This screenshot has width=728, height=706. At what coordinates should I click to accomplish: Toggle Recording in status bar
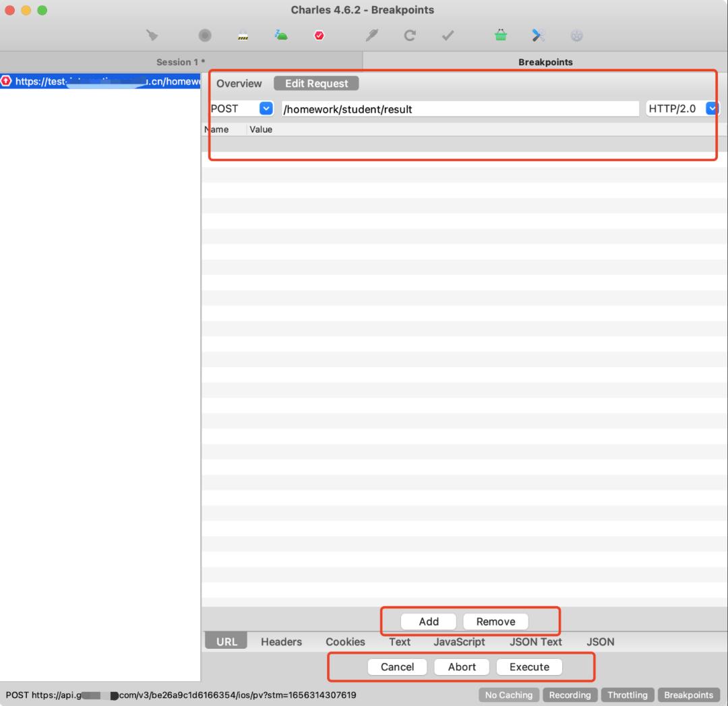[x=570, y=695]
